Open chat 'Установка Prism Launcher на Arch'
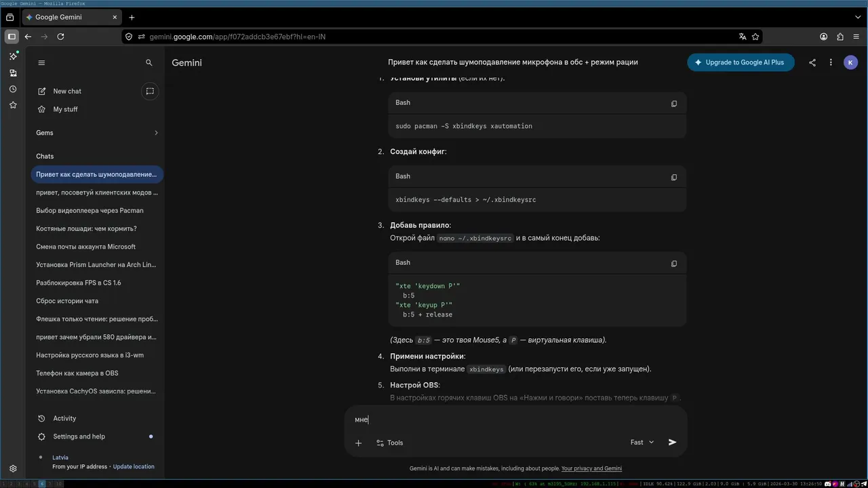The height and width of the screenshot is (488, 868). [x=97, y=264]
